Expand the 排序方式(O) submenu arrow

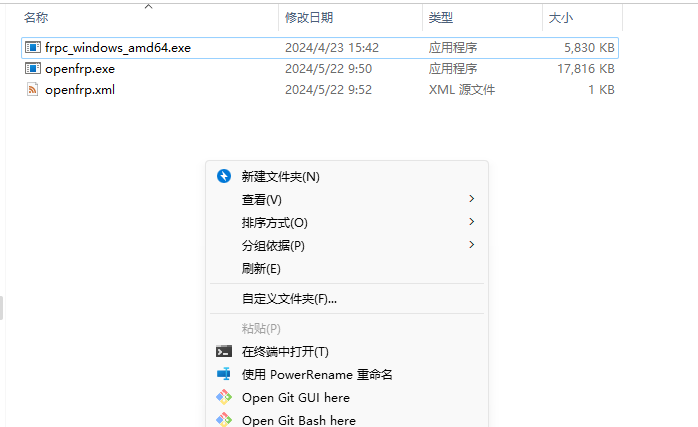point(471,222)
